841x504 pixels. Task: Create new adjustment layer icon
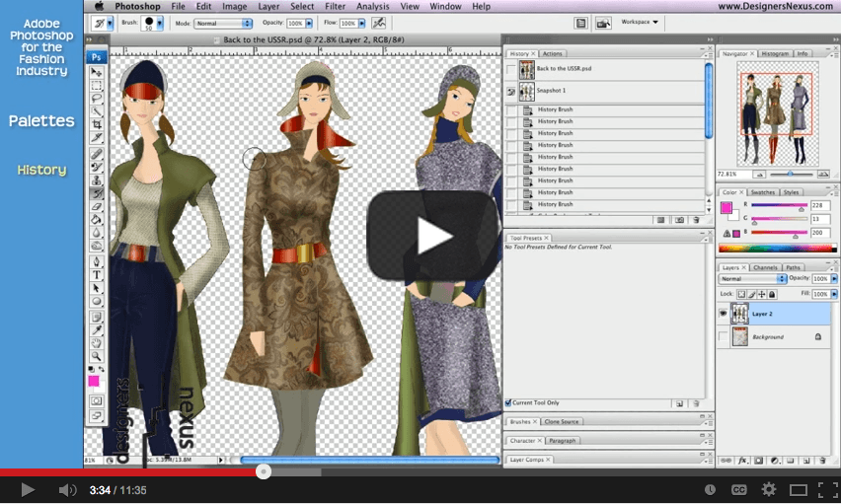pyautogui.click(x=775, y=461)
